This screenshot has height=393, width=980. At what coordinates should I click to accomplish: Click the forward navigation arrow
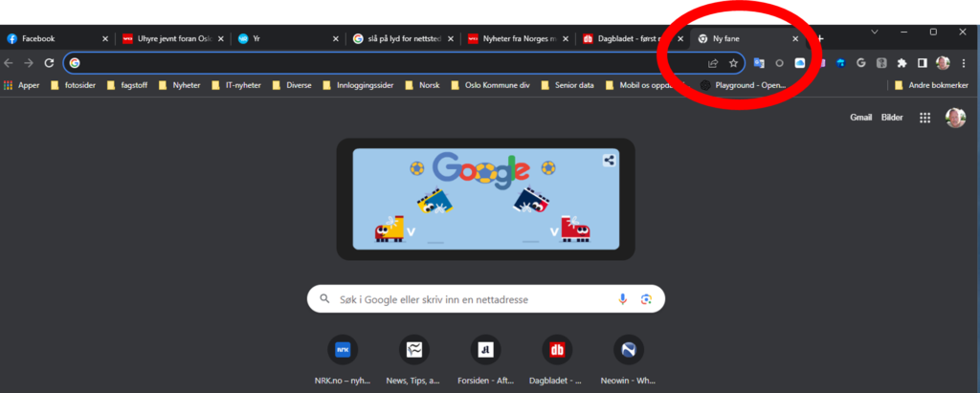(28, 63)
